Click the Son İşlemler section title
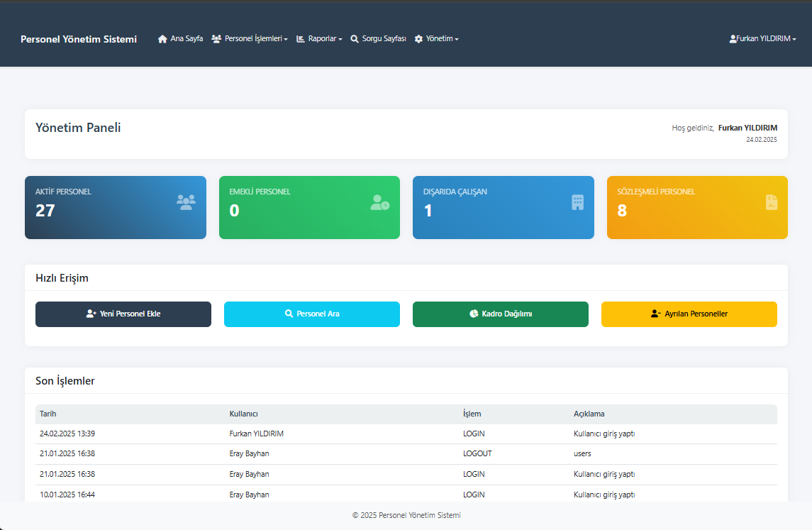This screenshot has width=812, height=530. [65, 381]
